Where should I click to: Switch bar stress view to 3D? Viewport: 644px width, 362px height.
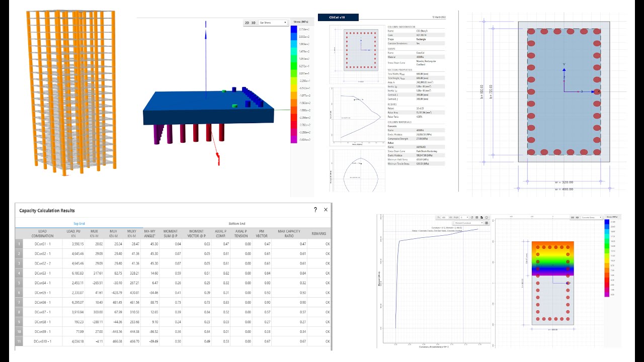coord(253,23)
